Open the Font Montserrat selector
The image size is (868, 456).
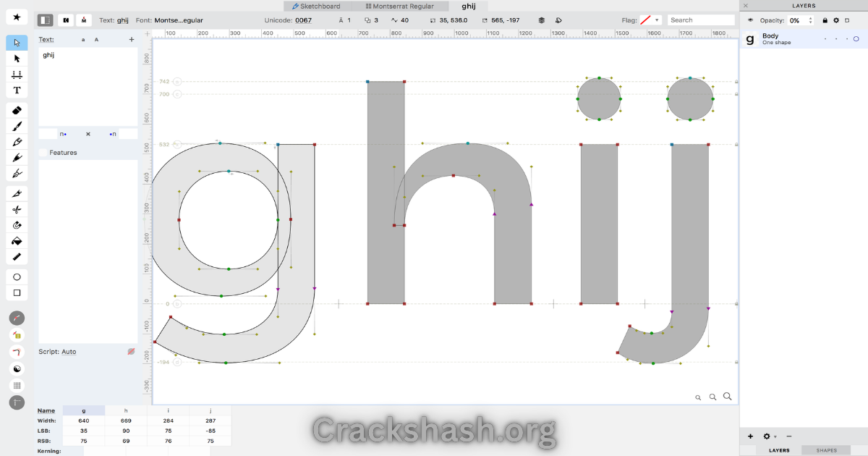(179, 20)
